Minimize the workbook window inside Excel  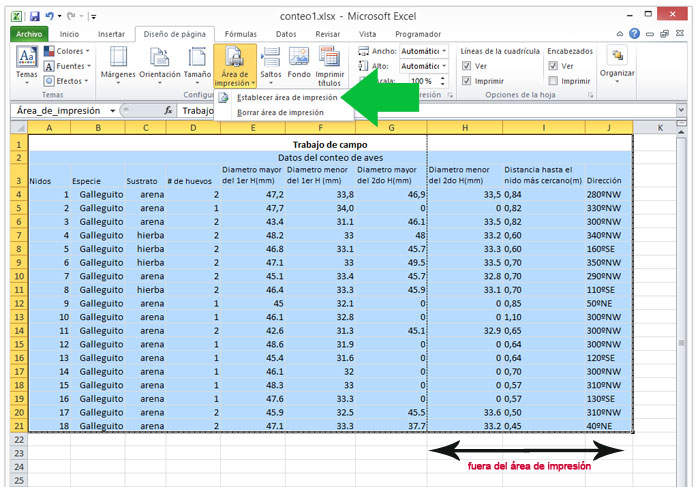(650, 34)
